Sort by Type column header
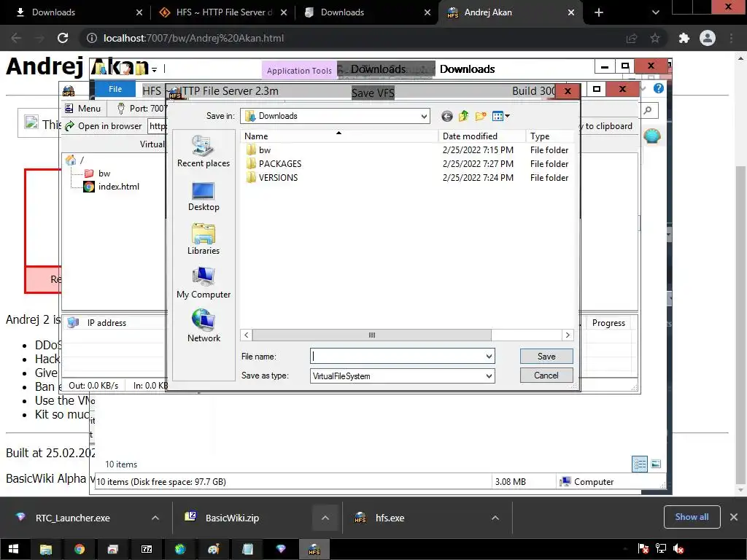747x560 pixels. (x=550, y=136)
